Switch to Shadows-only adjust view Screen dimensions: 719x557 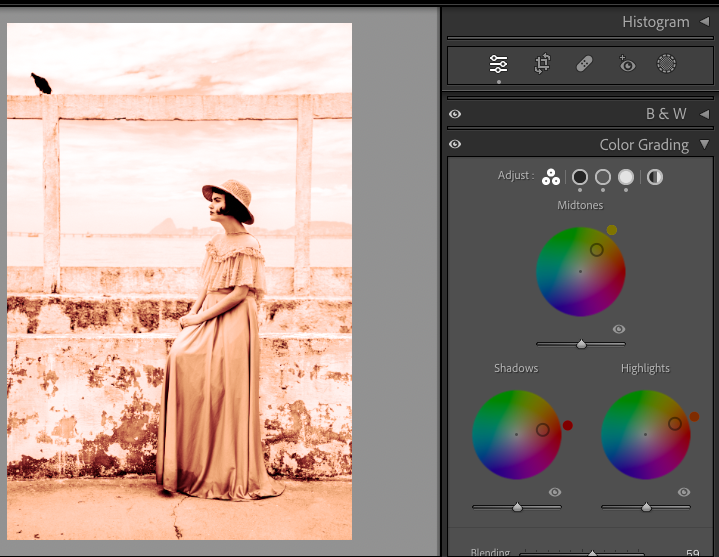pos(580,177)
